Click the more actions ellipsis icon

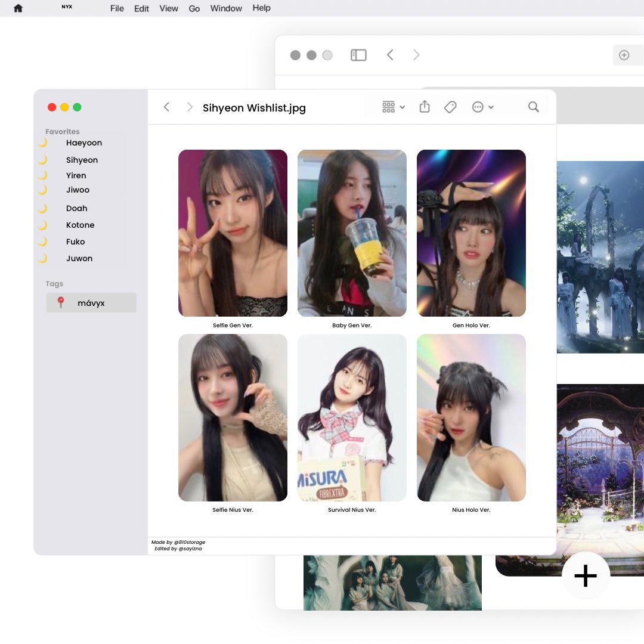point(478,107)
